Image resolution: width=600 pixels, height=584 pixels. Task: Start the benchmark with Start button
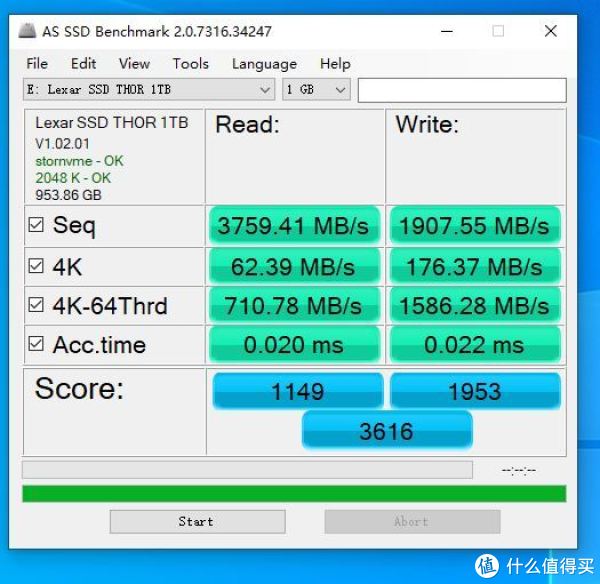pyautogui.click(x=197, y=522)
